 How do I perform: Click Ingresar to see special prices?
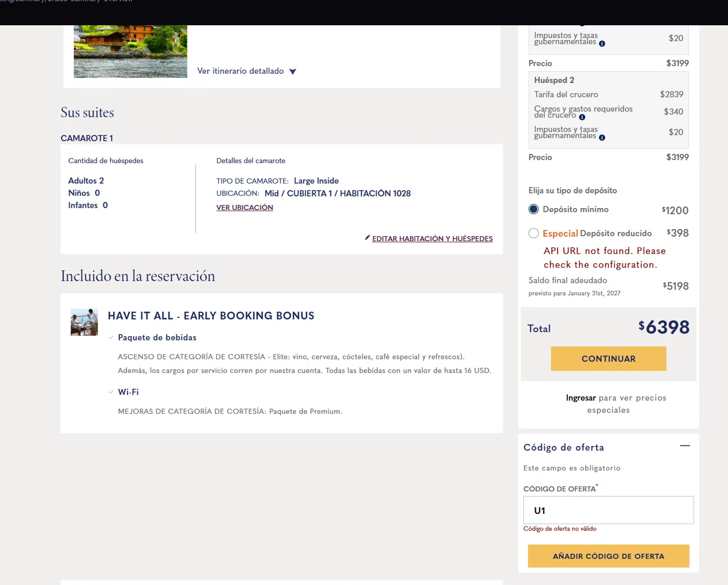point(580,398)
